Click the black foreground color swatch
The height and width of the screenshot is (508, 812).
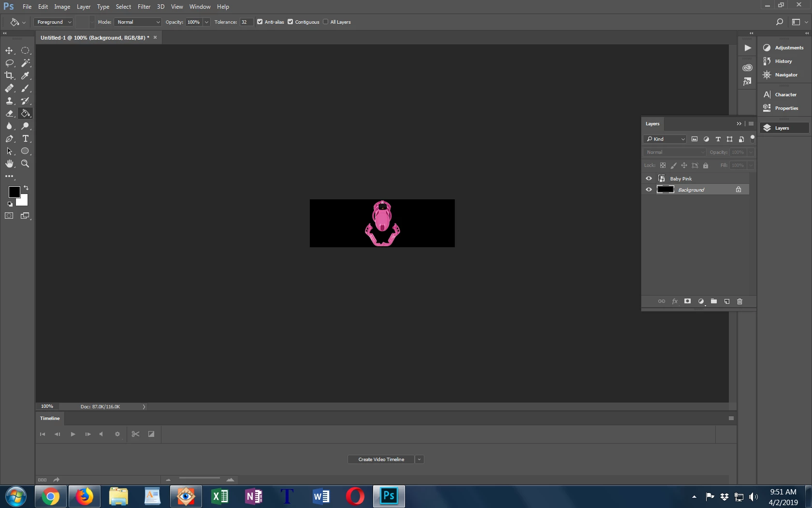(x=14, y=192)
